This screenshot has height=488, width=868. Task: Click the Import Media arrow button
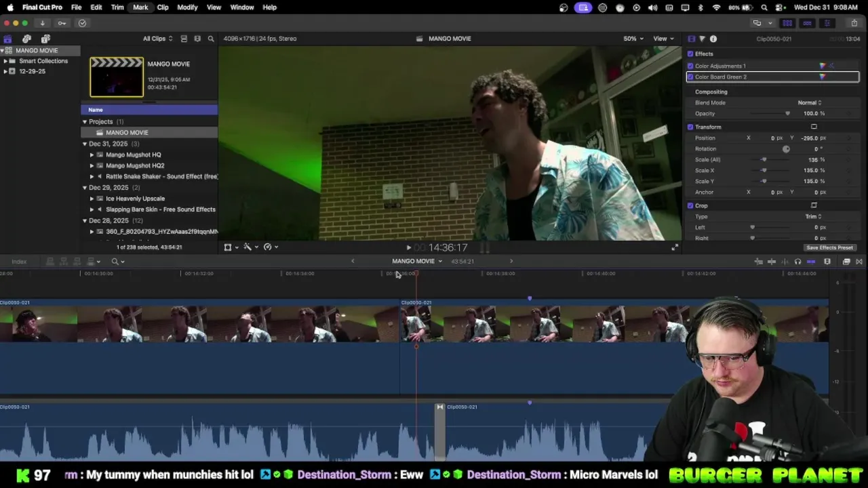pos(42,23)
